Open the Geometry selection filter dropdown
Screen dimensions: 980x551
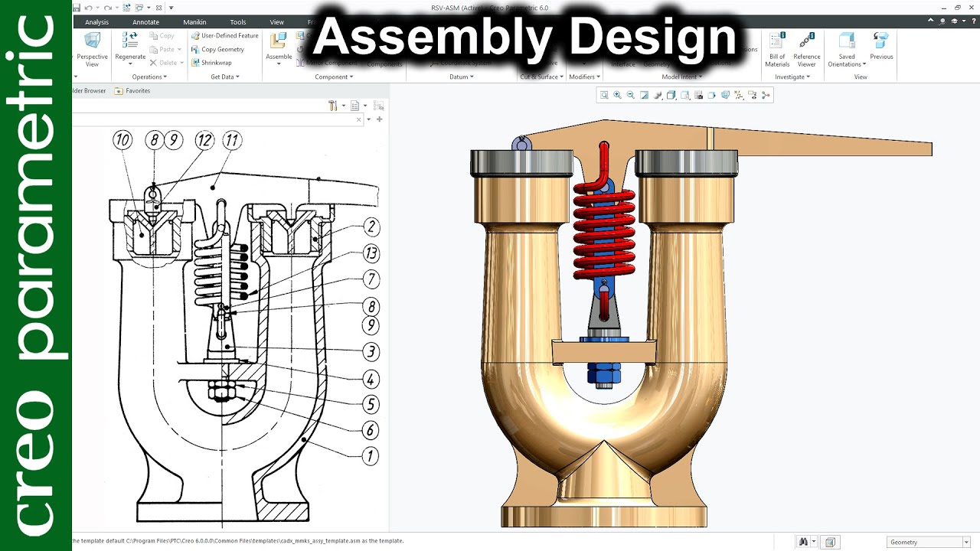coord(929,542)
